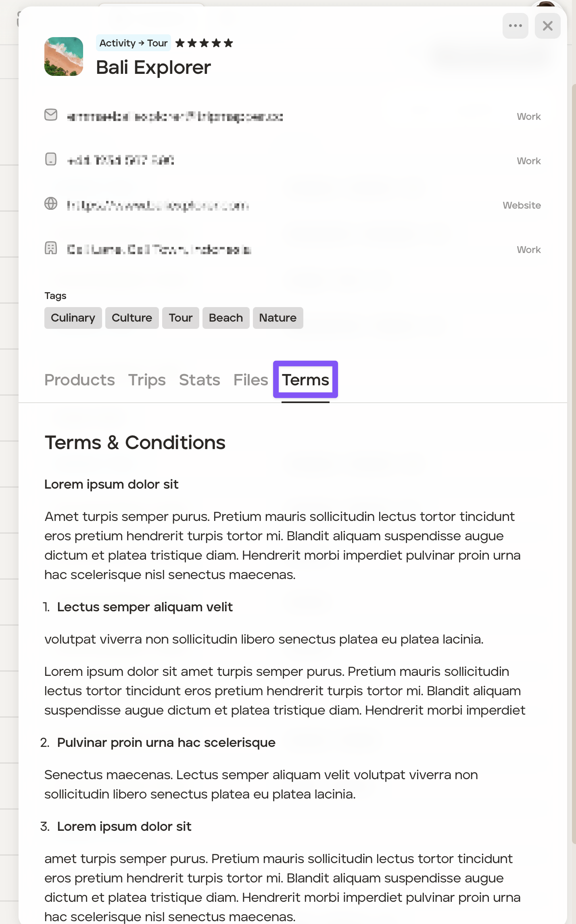
Task: Select the Terms tab
Action: click(305, 380)
